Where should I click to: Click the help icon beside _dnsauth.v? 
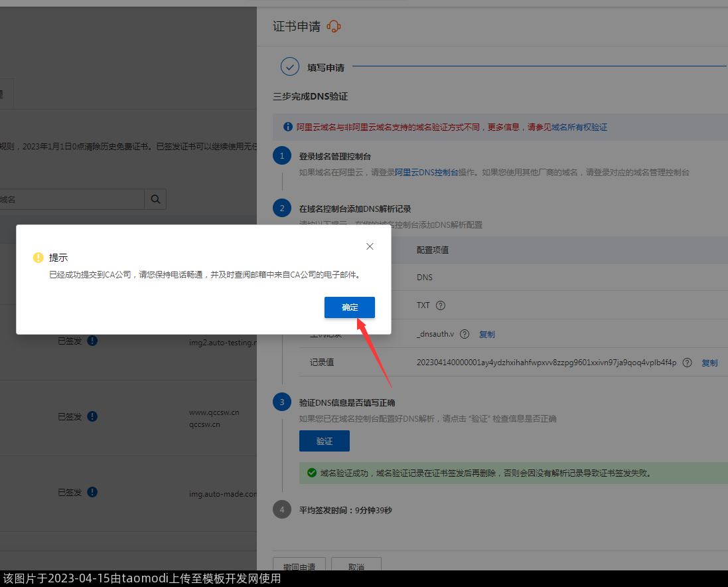pyautogui.click(x=465, y=334)
